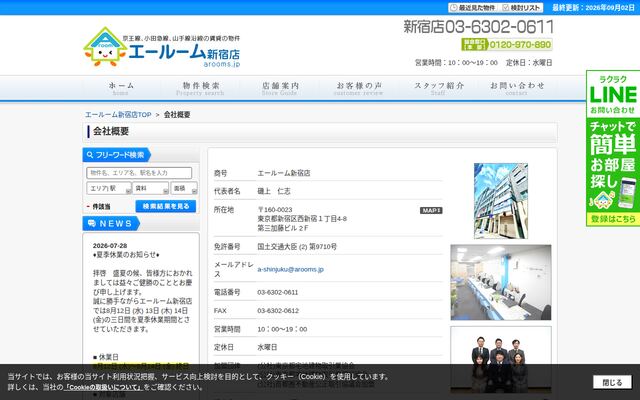Open the 検討リスト checklist icon link
Screen dimensions: 640x400
(522, 8)
